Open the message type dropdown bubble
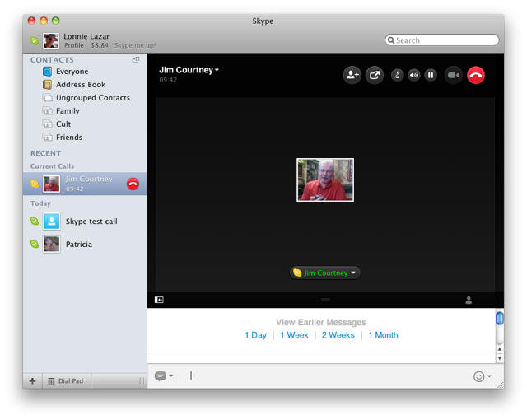Screen dimensions: 527x420 point(164,376)
